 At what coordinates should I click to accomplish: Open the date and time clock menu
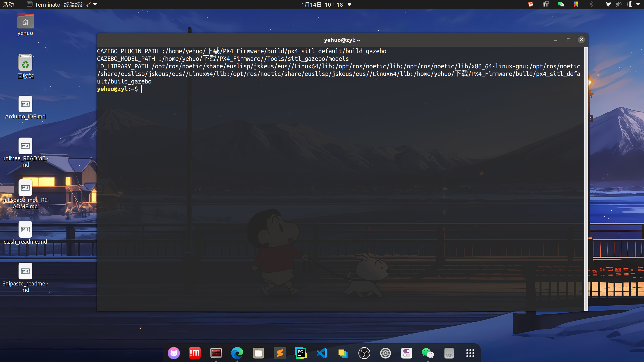(x=322, y=5)
